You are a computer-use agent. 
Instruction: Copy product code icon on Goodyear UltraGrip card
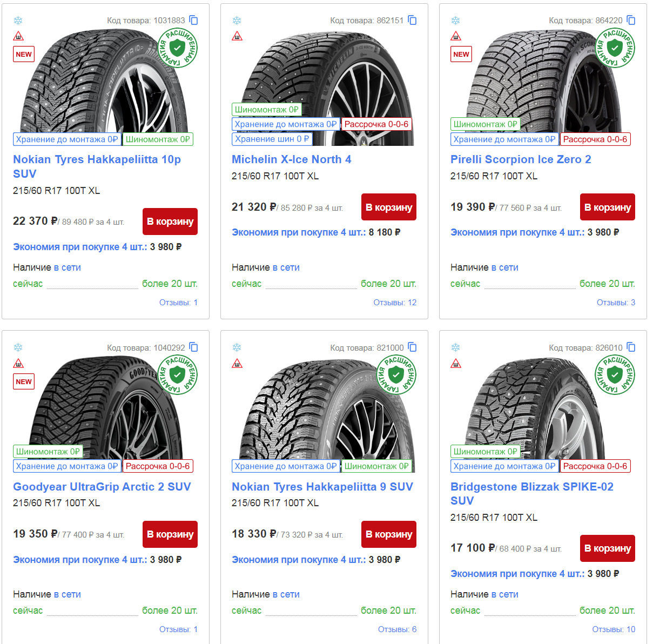click(x=194, y=347)
